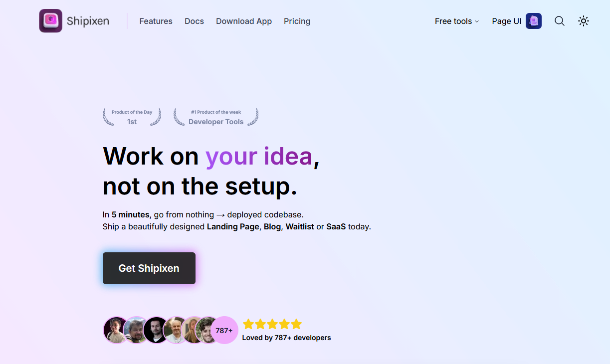Screen dimensions: 610x364
Task: Click the Product of the Day badge
Action: tap(132, 117)
